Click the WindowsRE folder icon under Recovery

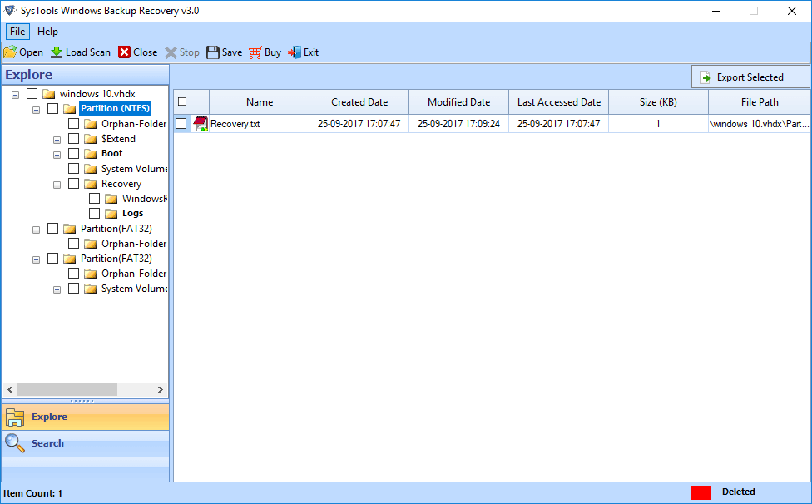click(111, 199)
